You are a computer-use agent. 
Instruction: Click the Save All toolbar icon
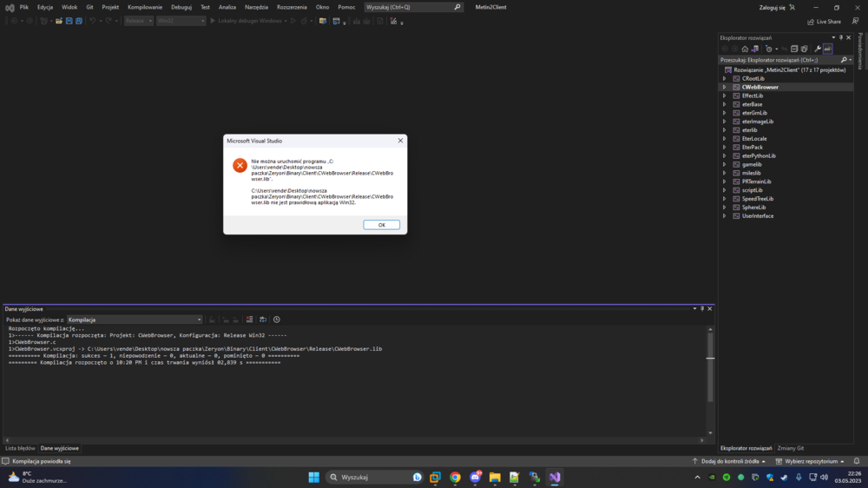[79, 21]
